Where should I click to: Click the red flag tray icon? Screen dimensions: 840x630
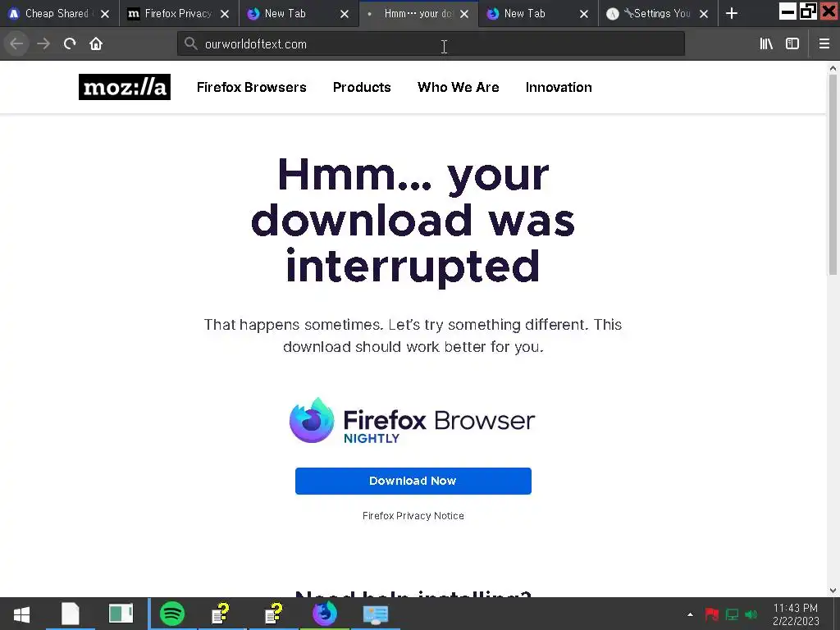[711, 614]
